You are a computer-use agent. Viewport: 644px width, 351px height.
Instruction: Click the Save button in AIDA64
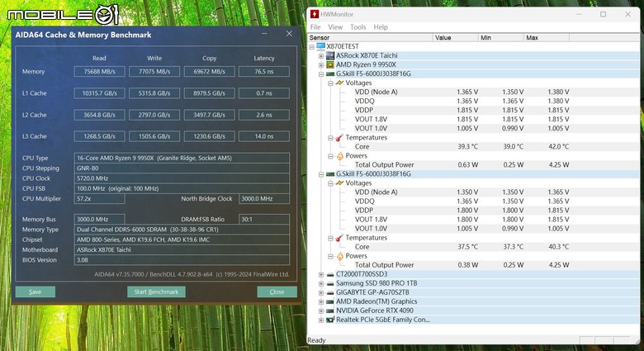[36, 292]
